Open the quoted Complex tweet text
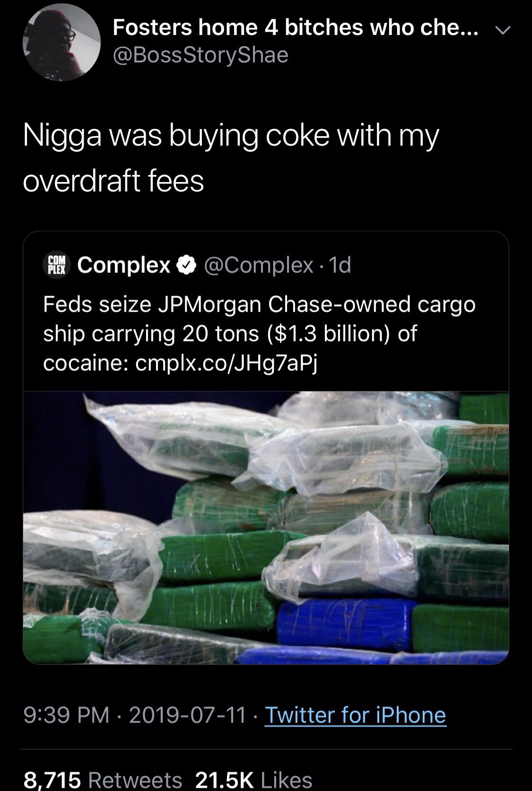The width and height of the screenshot is (532, 791). pyautogui.click(x=259, y=333)
